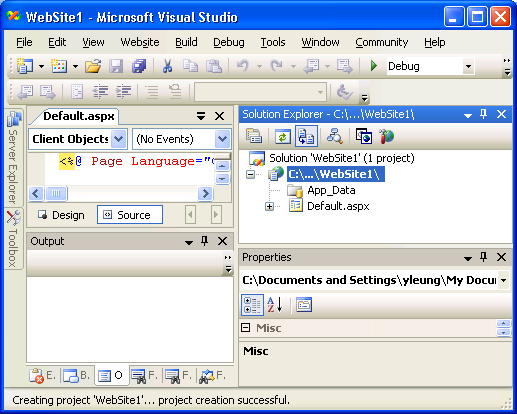Click the editor horizontal scrollbar thumb
Viewport: 517px width, 414px height.
coord(56,193)
